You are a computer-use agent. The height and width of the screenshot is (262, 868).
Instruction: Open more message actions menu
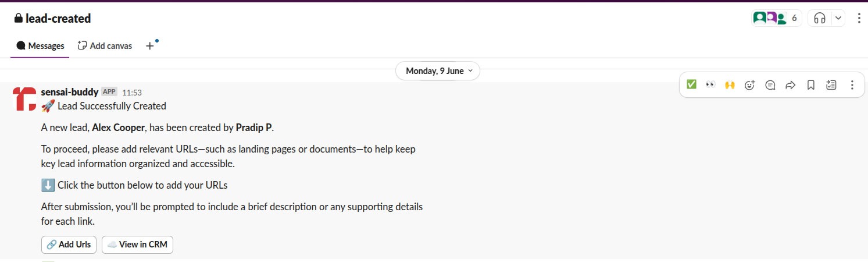pyautogui.click(x=852, y=85)
